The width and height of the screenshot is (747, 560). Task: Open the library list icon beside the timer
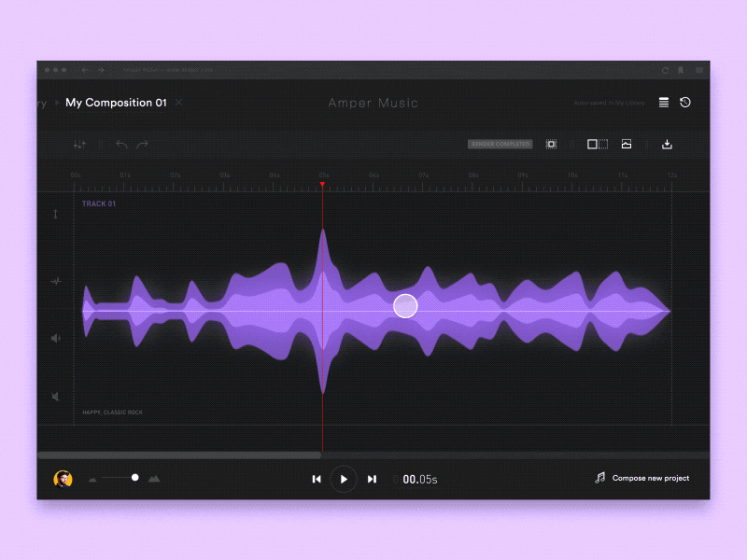tap(663, 103)
